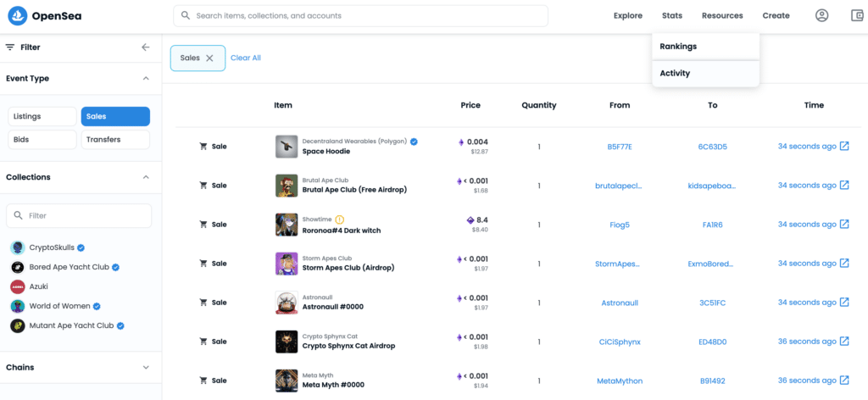The image size is (868, 400).
Task: Open the Brutal Ape Club collection label
Action: coord(325,181)
